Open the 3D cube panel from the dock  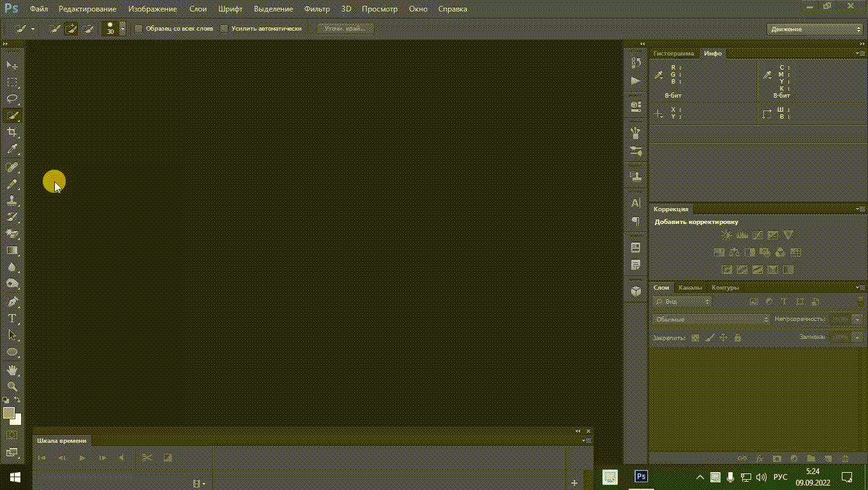(636, 291)
